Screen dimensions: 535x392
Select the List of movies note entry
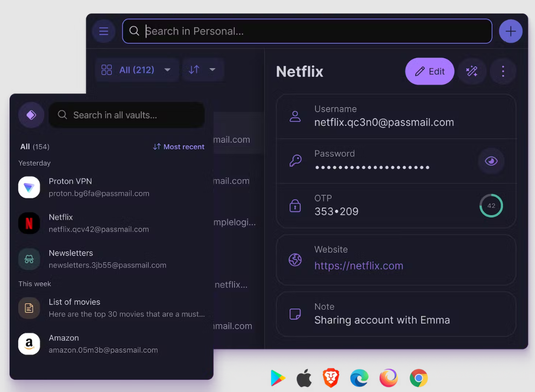pos(112,308)
